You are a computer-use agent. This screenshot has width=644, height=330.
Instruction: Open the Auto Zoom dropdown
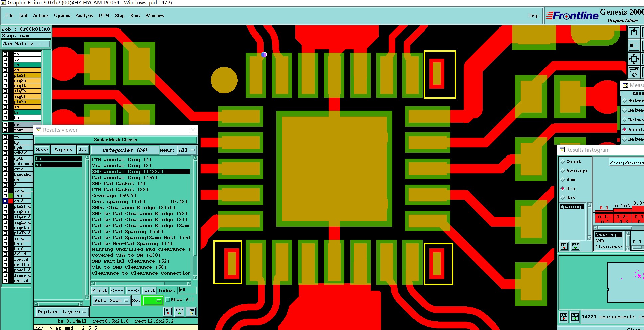point(111,301)
